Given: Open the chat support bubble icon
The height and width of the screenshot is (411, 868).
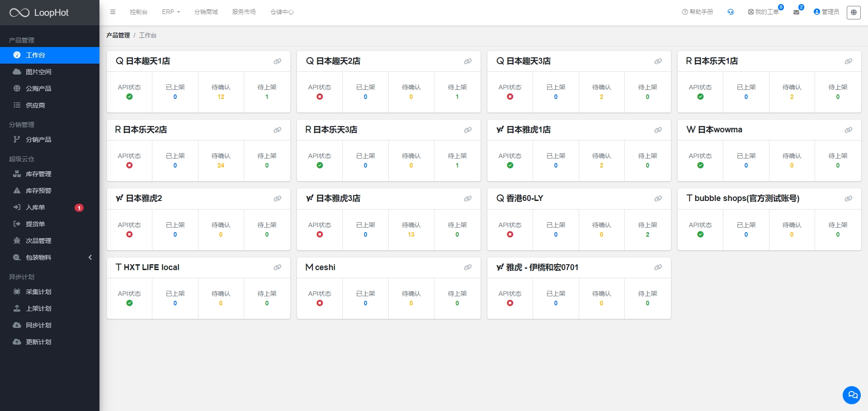Looking at the screenshot, I should 851,395.
